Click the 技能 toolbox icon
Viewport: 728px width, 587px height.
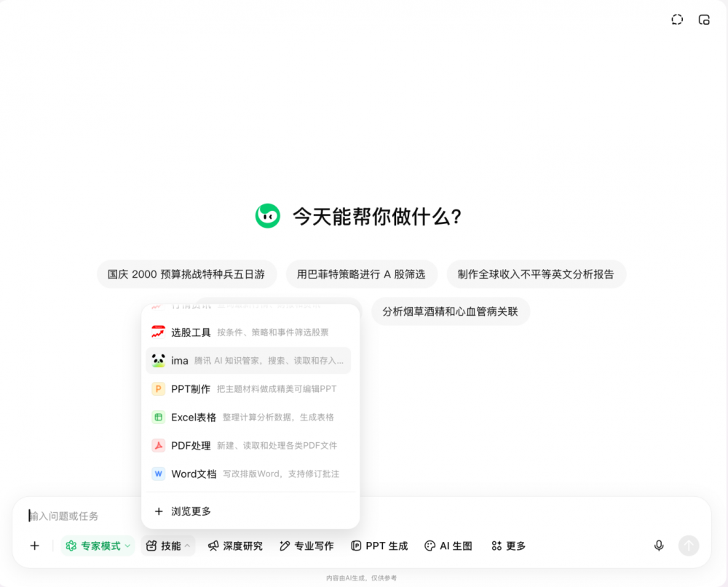click(151, 546)
